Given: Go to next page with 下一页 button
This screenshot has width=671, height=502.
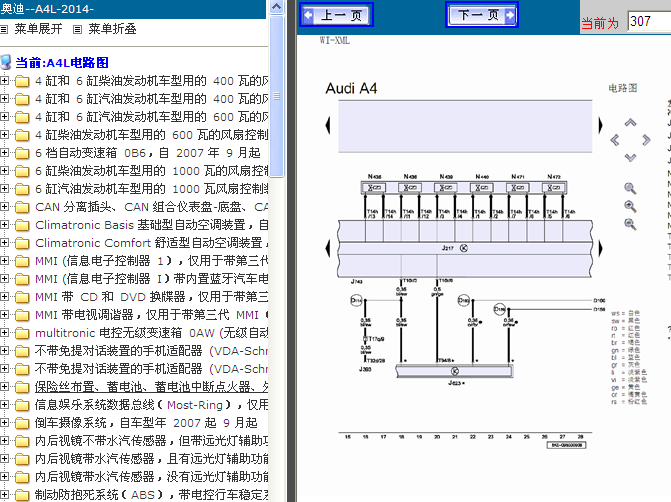Looking at the screenshot, I should [482, 15].
